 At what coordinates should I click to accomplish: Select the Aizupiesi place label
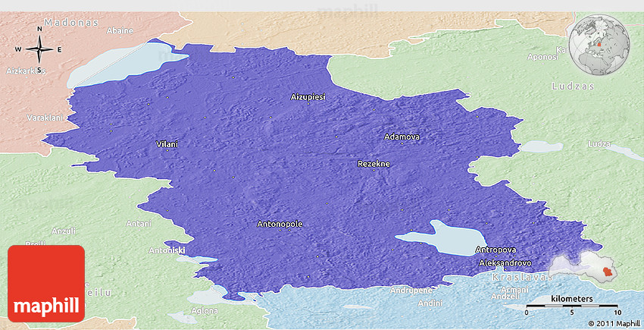(308, 97)
